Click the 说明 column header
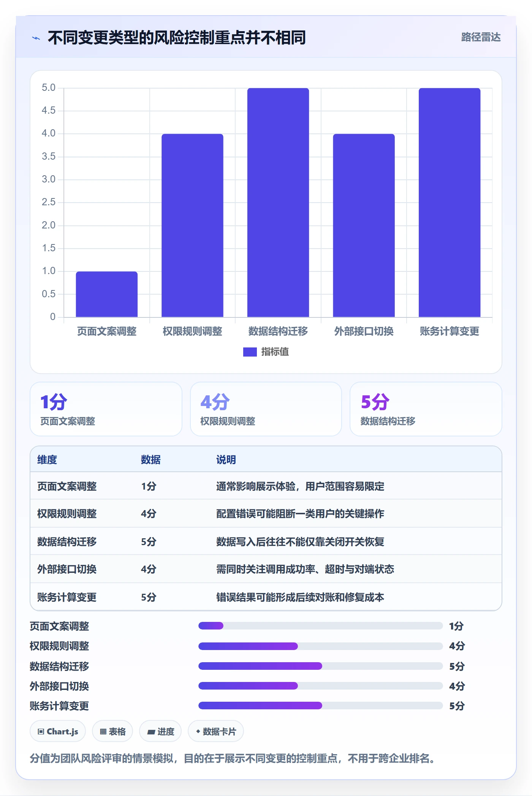The height and width of the screenshot is (796, 532). click(226, 460)
